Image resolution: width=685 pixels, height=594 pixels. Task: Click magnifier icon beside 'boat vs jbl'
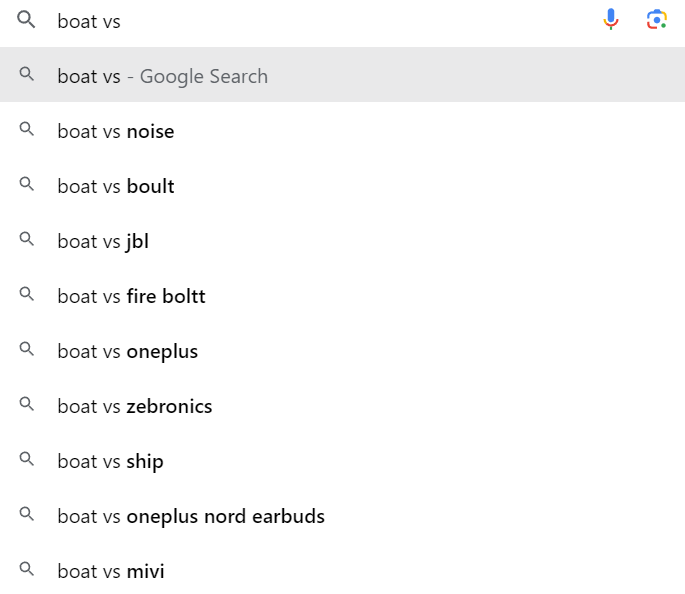click(x=27, y=239)
